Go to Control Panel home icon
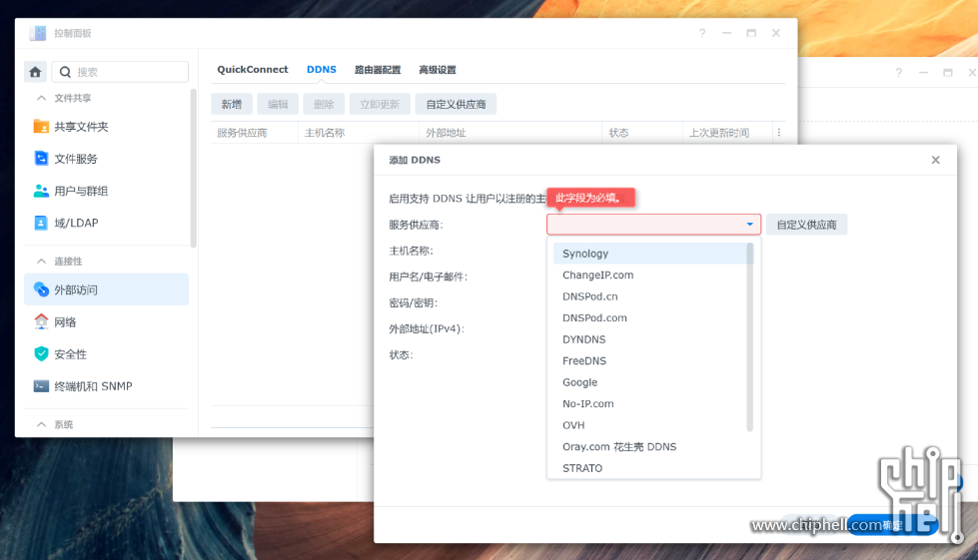Viewport: 978px width, 560px height. pos(35,72)
